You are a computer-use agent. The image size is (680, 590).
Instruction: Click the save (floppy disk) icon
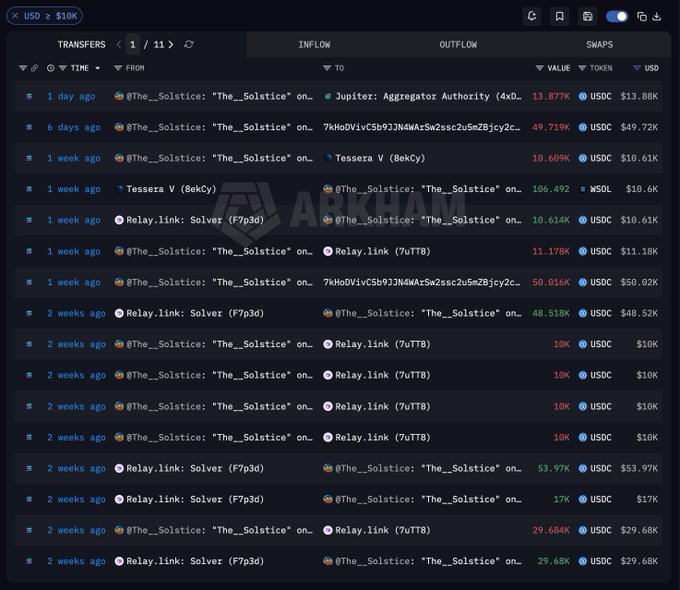tap(588, 16)
